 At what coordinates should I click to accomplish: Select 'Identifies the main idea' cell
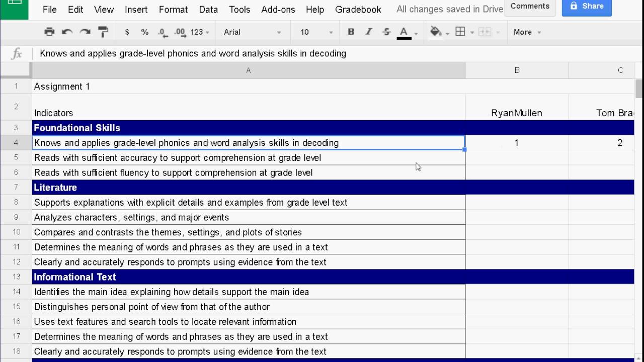click(249, 292)
